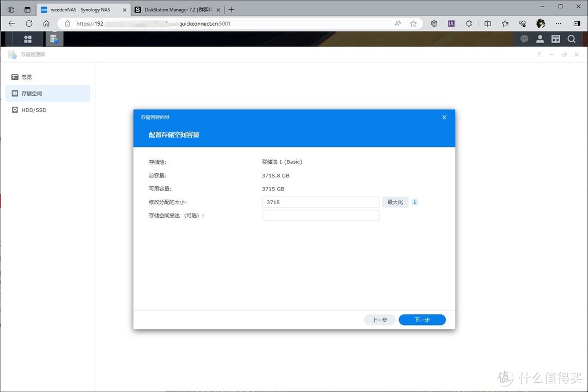Maximize the Storage Manager window

[564, 55]
